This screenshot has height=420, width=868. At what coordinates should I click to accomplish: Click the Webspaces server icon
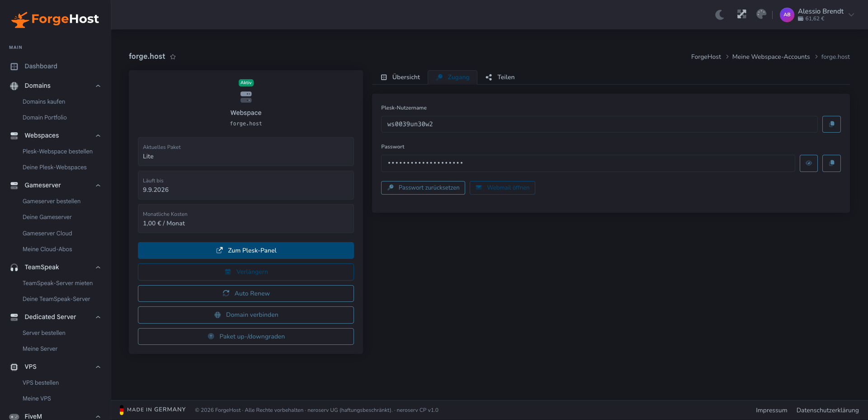pos(14,136)
